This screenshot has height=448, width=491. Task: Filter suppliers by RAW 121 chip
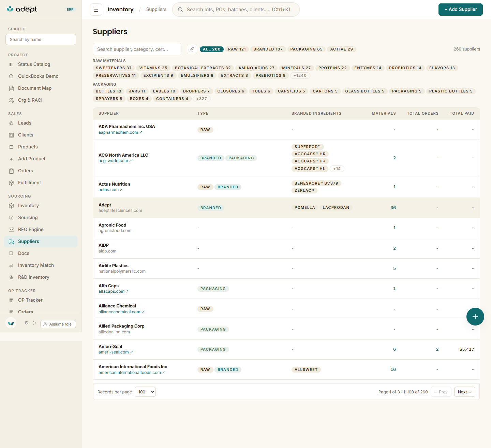tap(237, 49)
